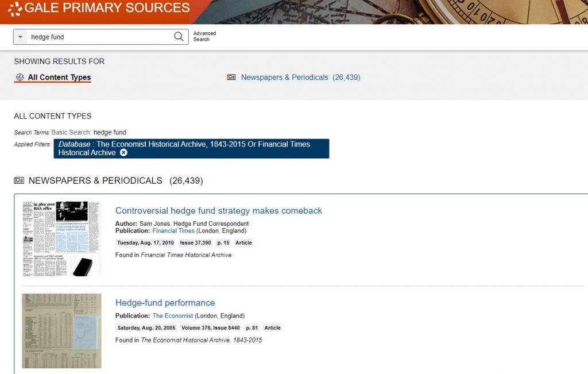Click the Economist article page thumbnail
Image resolution: width=588 pixels, height=374 pixels.
61,331
